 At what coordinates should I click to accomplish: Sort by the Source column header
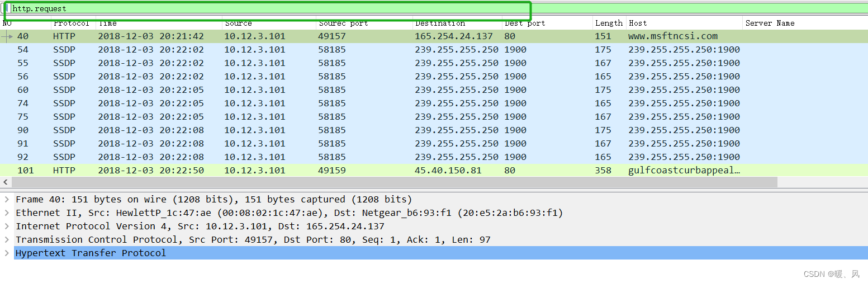click(269, 23)
